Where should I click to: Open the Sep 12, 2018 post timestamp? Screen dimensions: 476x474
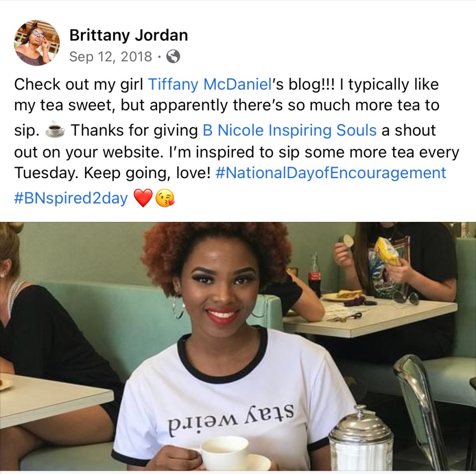pyautogui.click(x=111, y=56)
